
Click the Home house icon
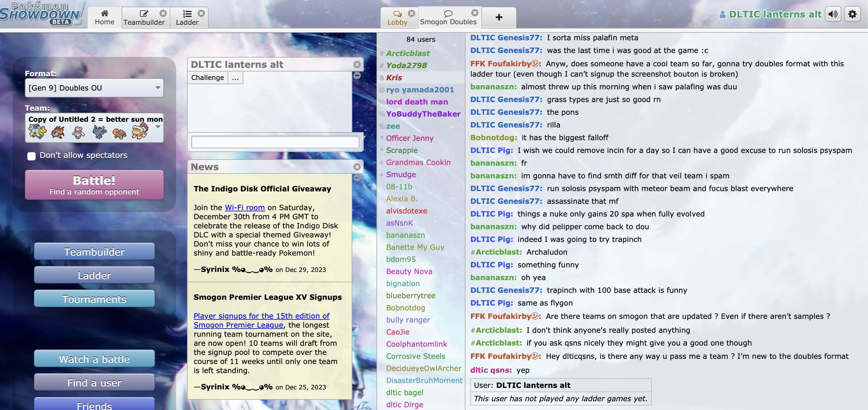click(104, 14)
